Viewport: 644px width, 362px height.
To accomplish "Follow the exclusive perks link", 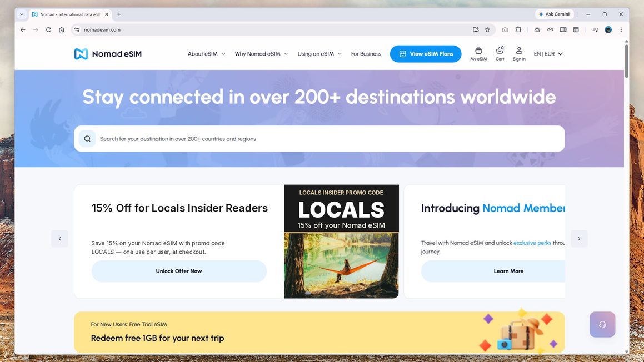I will click(532, 243).
